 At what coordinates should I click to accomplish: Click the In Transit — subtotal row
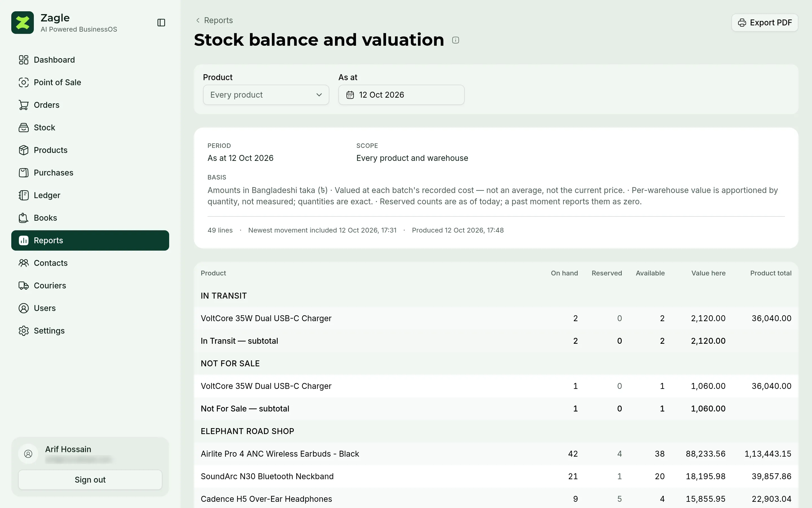[x=496, y=341]
